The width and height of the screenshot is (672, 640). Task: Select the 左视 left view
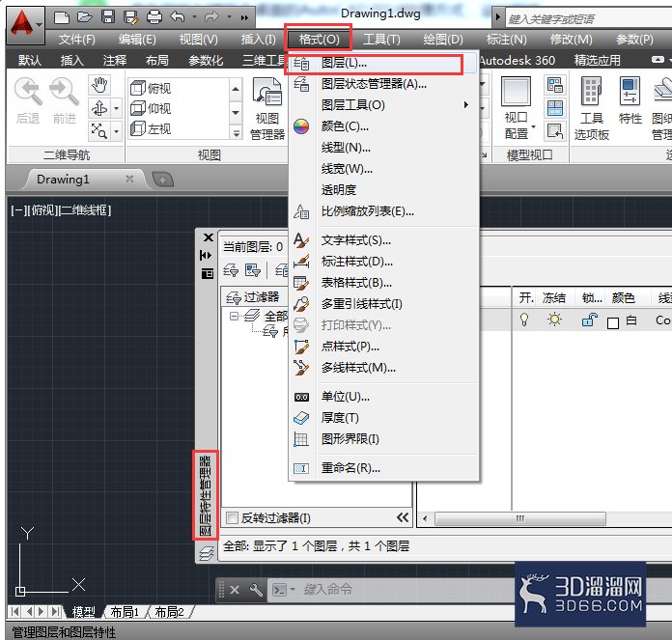tap(151, 128)
